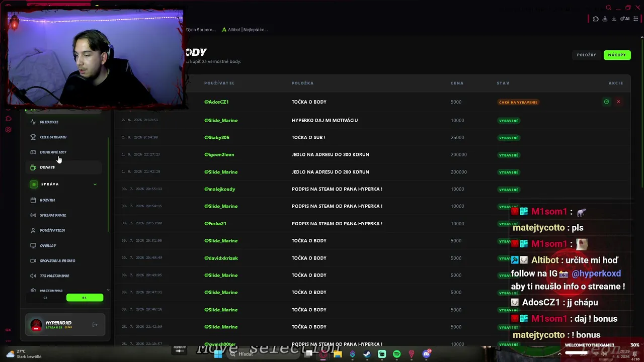Open the browser extensions icon
Viewport: 644px width, 362px height.
(596, 19)
